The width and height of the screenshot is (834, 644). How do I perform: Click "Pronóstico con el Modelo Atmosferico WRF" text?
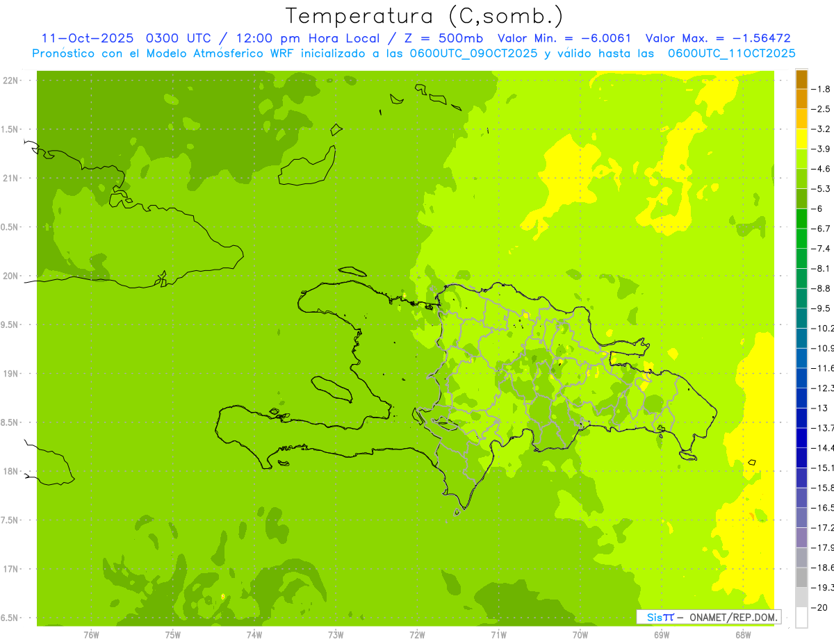163,53
